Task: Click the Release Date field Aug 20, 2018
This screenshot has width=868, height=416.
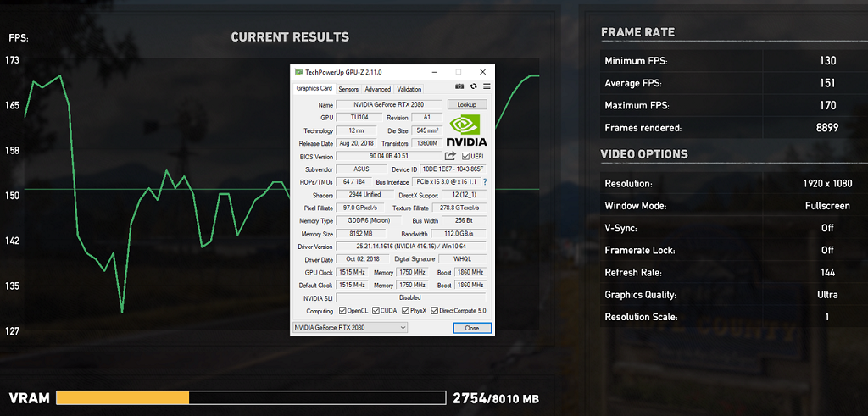Action: tap(357, 143)
